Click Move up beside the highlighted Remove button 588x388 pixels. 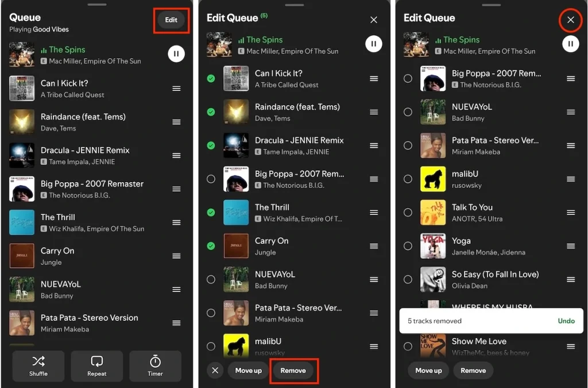pyautogui.click(x=248, y=371)
